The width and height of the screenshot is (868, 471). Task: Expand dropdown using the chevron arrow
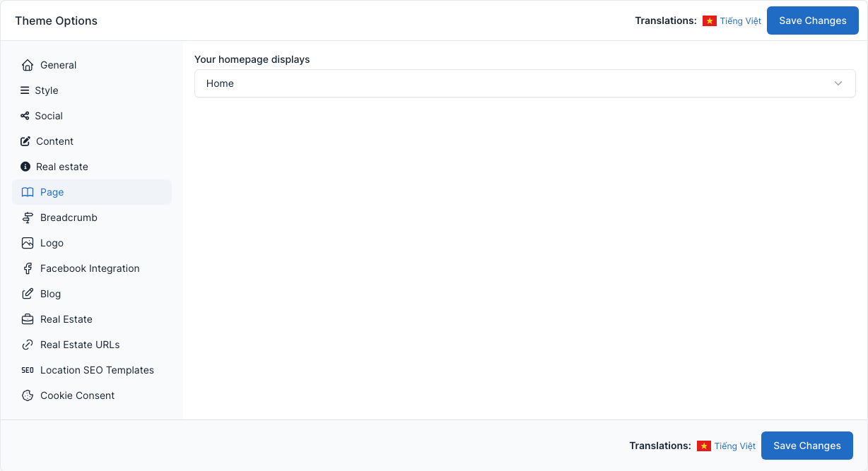(838, 83)
